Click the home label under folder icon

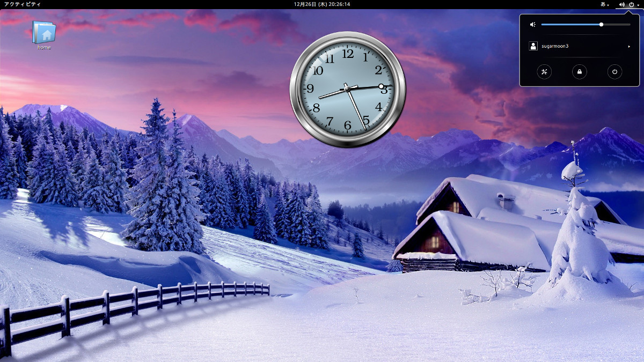44,47
